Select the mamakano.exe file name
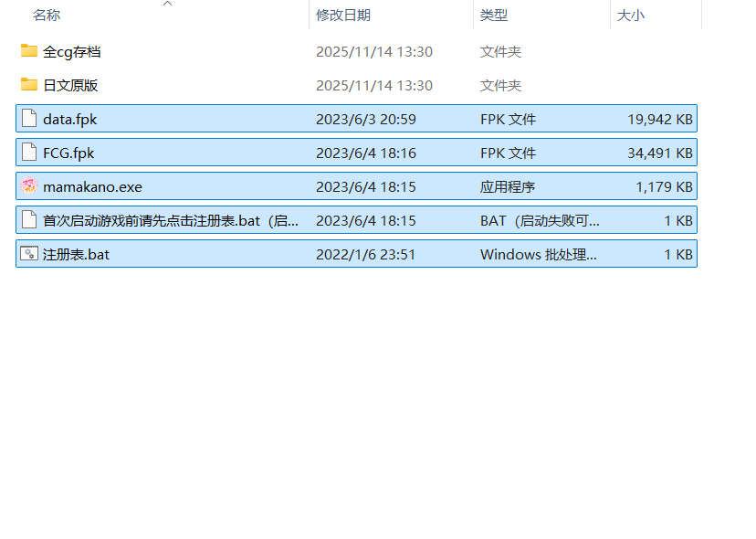 coord(92,186)
